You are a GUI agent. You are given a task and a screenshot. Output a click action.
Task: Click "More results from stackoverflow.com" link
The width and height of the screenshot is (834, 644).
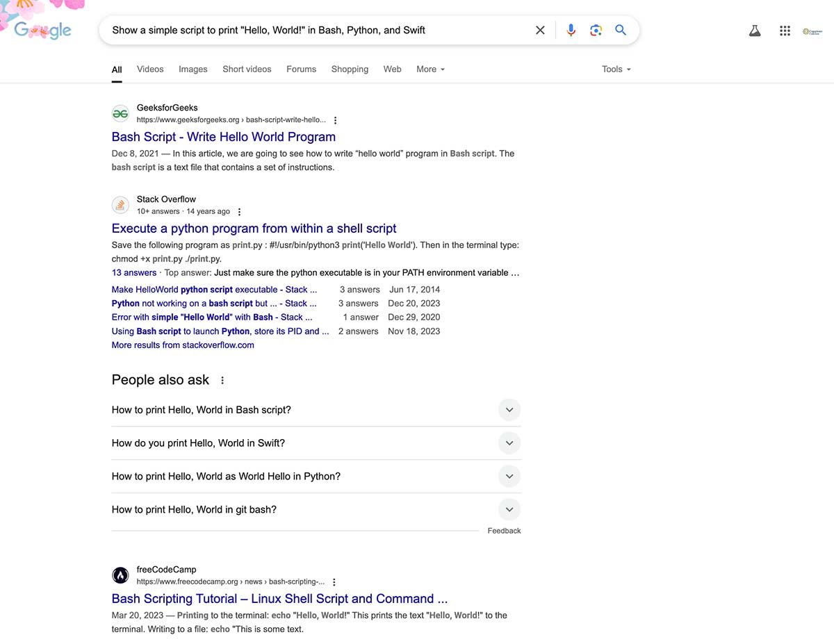[x=183, y=345]
